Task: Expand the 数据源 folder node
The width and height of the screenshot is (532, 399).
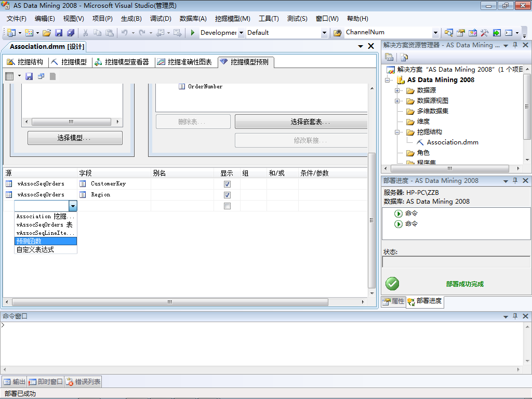Action: click(397, 90)
